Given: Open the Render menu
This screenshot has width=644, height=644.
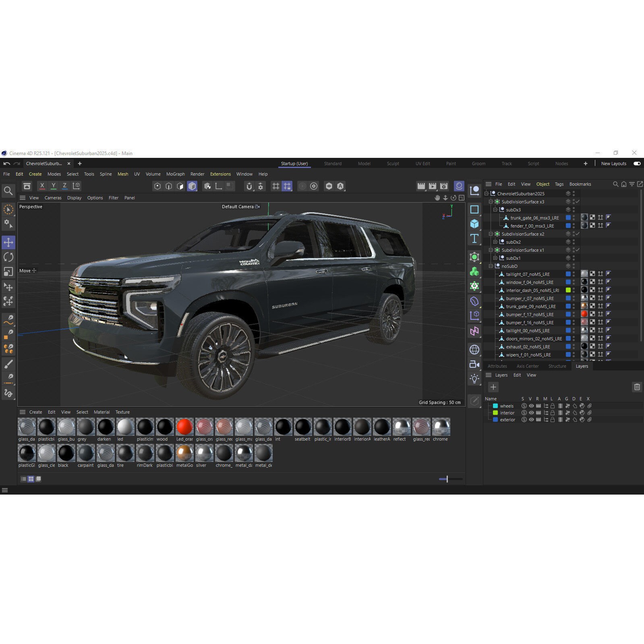Looking at the screenshot, I should pyautogui.click(x=197, y=174).
